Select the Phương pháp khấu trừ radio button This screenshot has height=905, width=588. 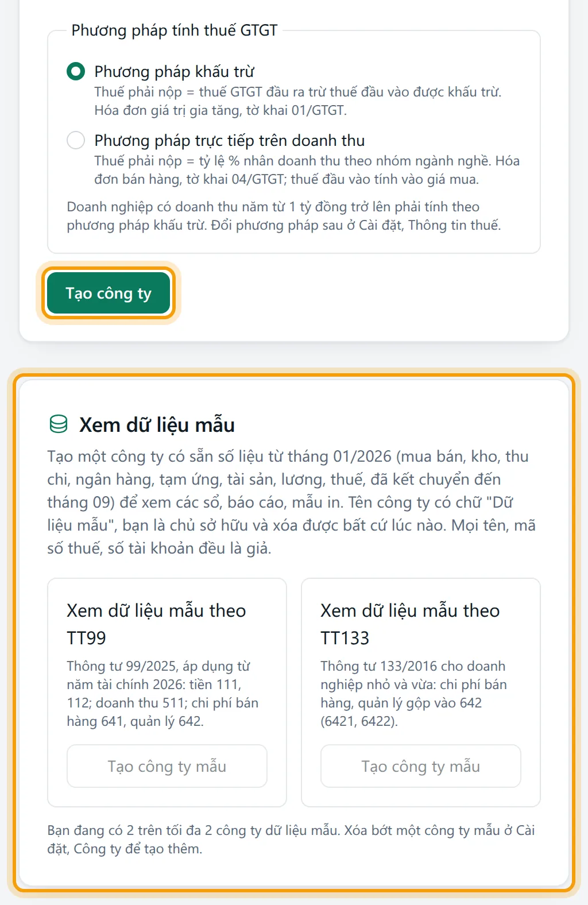(76, 71)
